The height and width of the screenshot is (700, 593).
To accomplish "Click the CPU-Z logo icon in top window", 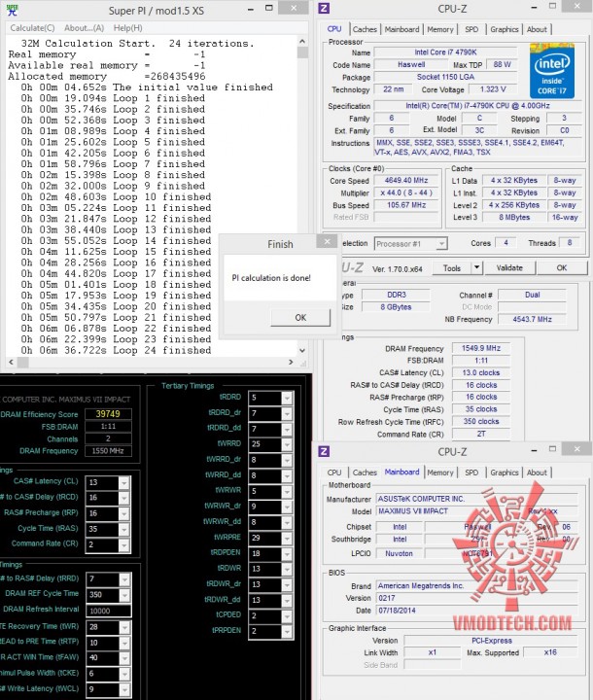I will coord(324,8).
